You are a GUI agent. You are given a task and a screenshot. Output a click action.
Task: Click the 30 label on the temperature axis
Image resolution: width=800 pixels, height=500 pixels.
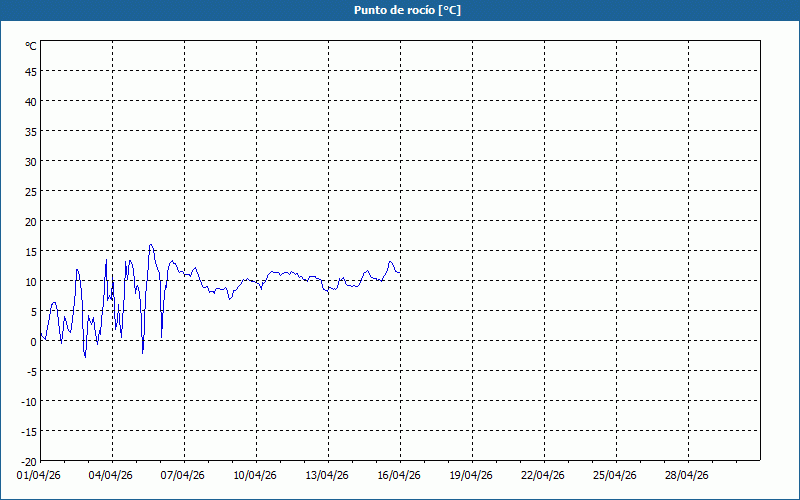(31, 161)
